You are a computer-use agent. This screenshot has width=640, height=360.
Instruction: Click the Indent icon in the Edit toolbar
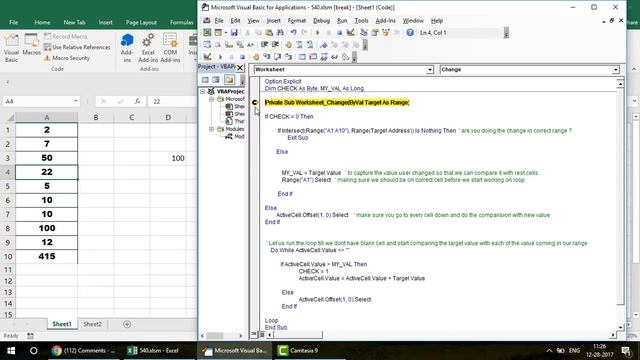click(264, 45)
